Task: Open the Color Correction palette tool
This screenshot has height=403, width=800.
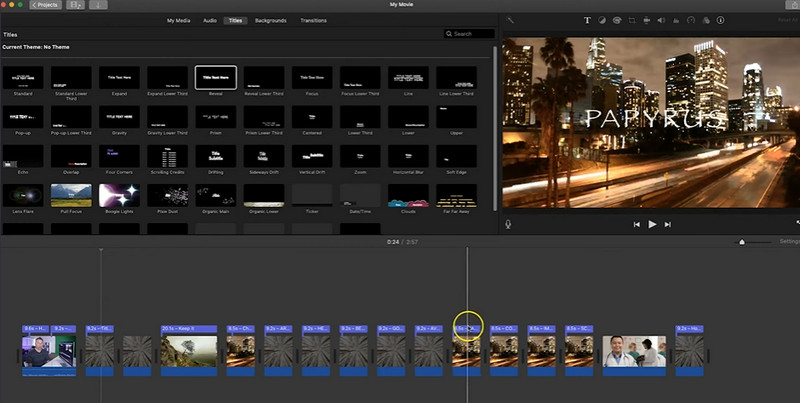Action: click(617, 20)
